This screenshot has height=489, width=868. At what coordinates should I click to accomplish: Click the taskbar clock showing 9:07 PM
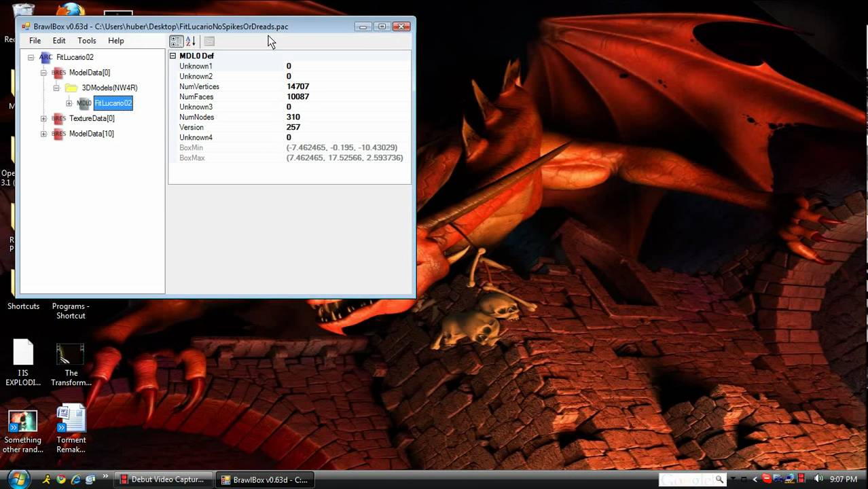point(843,479)
